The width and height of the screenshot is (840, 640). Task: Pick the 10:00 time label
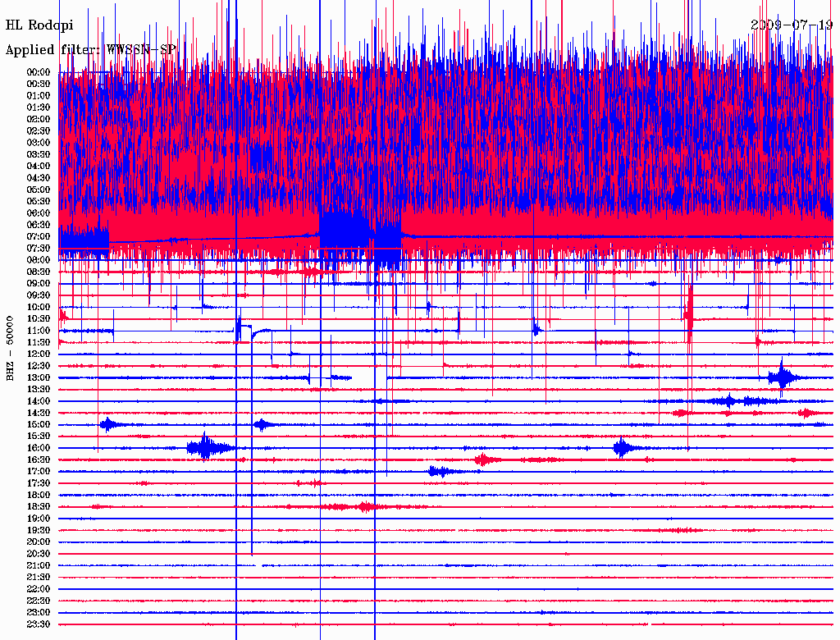tap(39, 307)
